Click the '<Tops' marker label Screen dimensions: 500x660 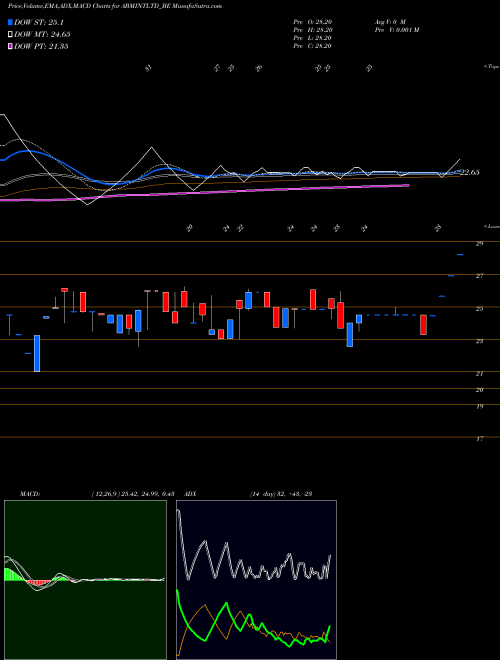[492, 67]
